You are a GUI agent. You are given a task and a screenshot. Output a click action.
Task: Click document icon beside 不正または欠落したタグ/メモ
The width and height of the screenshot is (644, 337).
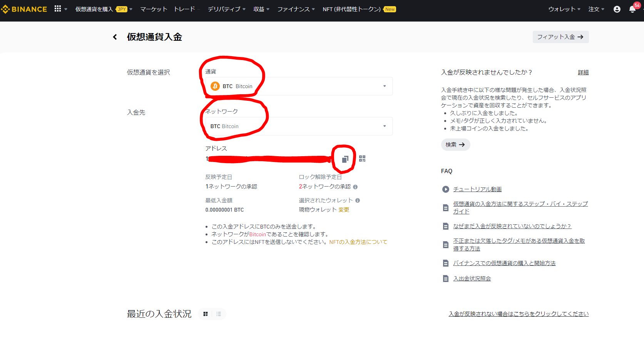pos(446,245)
